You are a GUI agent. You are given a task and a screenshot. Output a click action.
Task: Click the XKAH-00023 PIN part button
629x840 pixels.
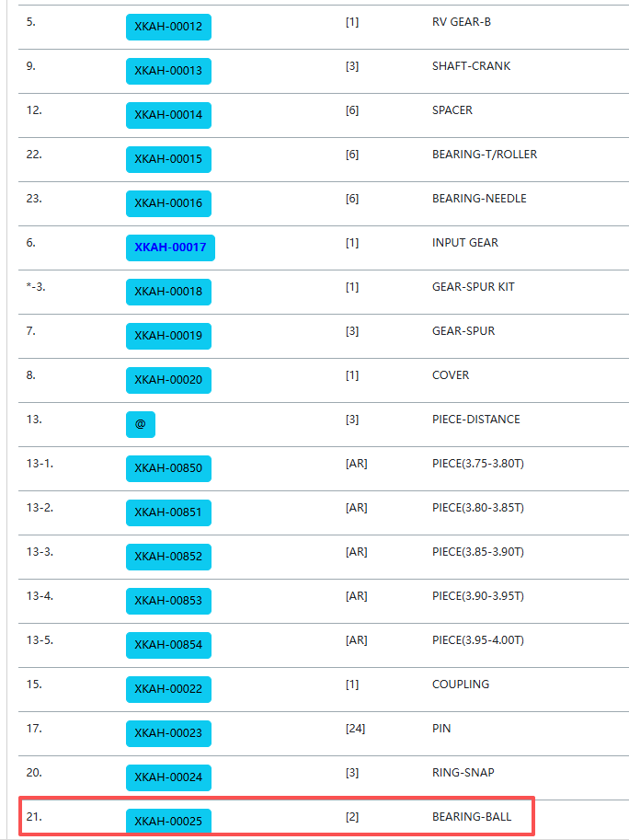tap(168, 734)
